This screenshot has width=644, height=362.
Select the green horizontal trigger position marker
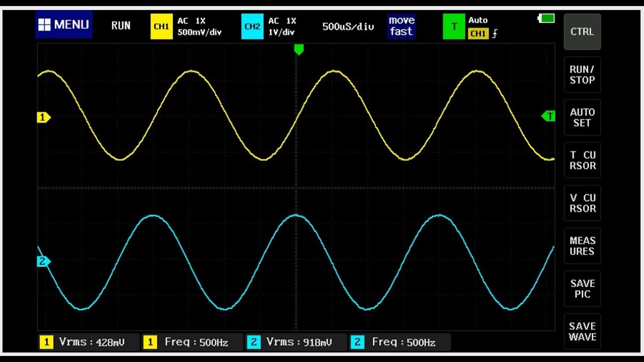click(299, 49)
